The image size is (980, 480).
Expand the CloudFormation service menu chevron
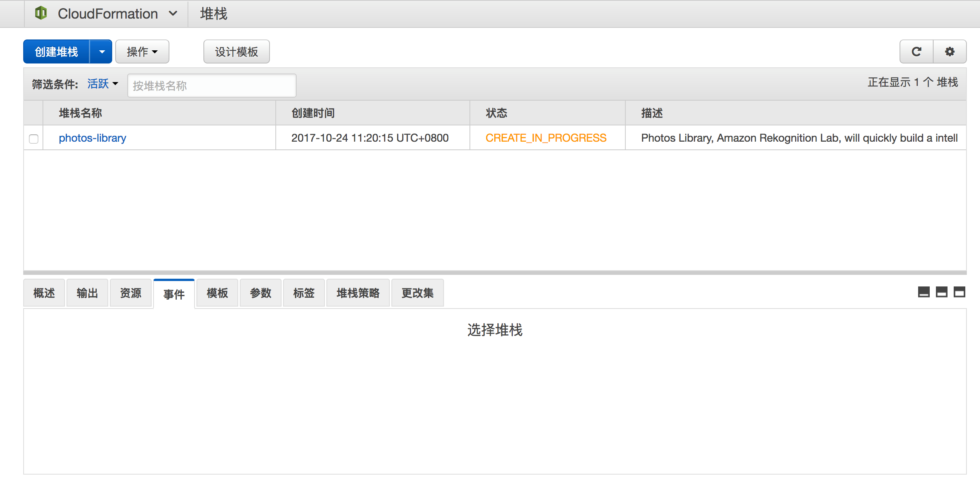click(x=173, y=14)
